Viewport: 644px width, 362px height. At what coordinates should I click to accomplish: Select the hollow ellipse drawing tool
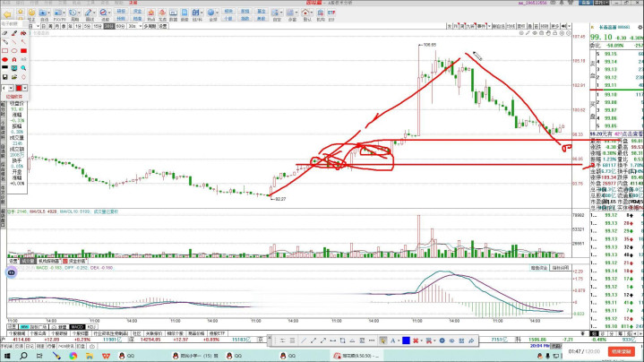click(x=14, y=51)
